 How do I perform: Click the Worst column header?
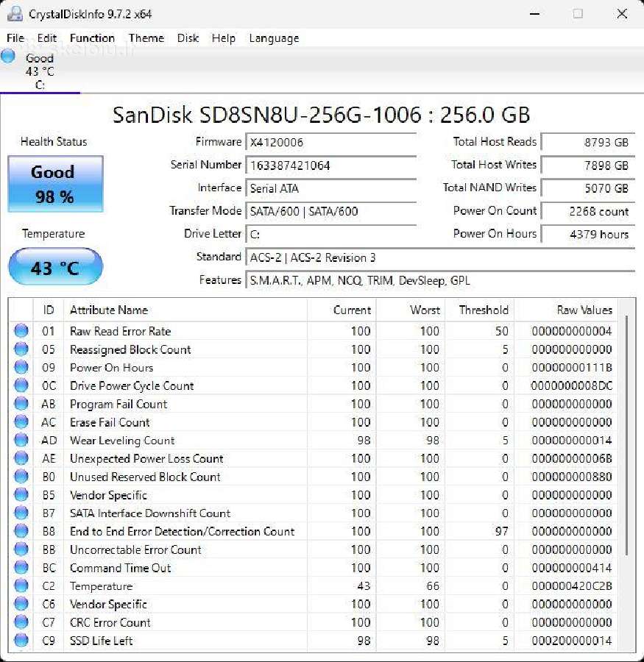click(410, 310)
